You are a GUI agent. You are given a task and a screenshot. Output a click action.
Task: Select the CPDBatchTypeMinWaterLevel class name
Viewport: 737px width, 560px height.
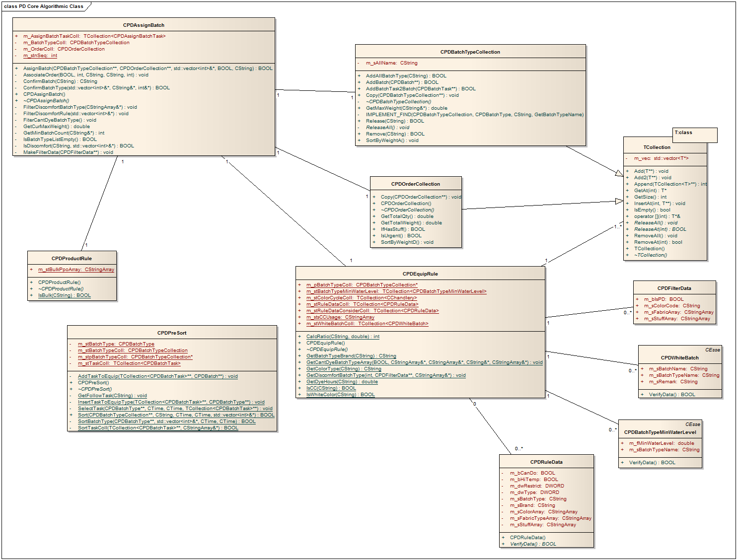pyautogui.click(x=660, y=432)
